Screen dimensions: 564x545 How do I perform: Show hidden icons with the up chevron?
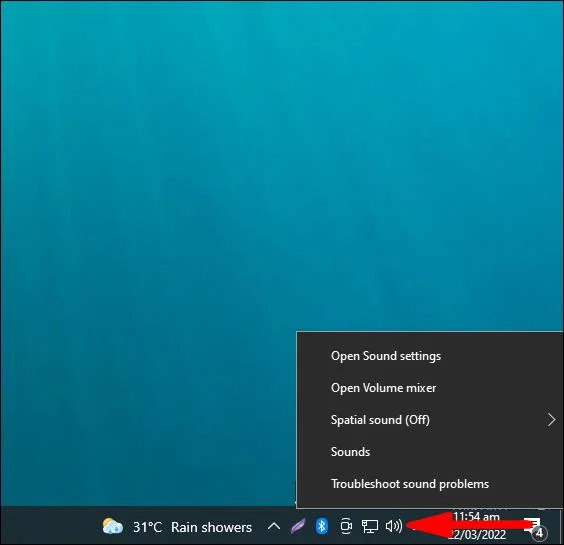pyautogui.click(x=274, y=527)
